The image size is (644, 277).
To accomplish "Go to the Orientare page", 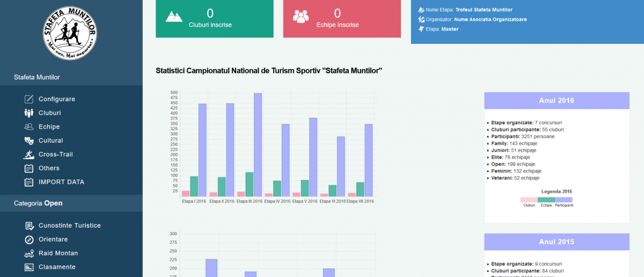I will pos(53,239).
